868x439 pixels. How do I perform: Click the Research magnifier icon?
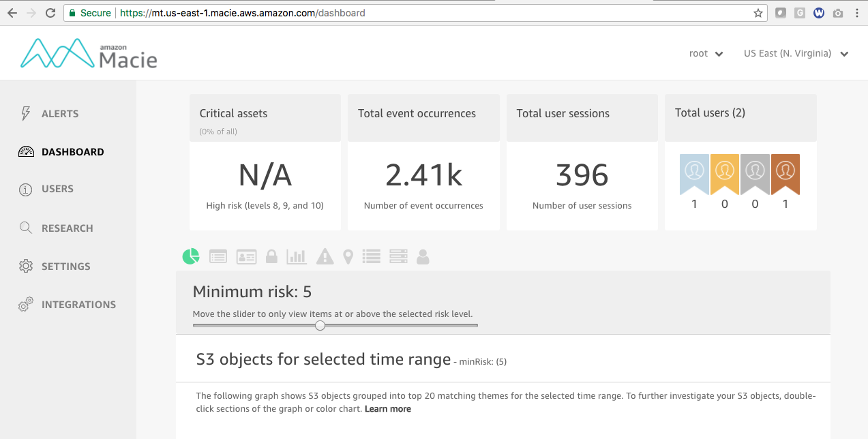(x=26, y=228)
